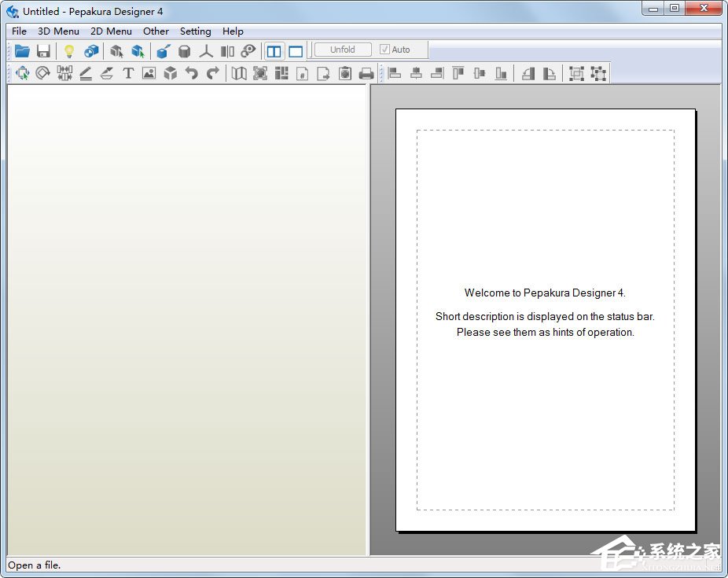The width and height of the screenshot is (728, 578).
Task: Click the Open file folder icon
Action: click(x=22, y=51)
